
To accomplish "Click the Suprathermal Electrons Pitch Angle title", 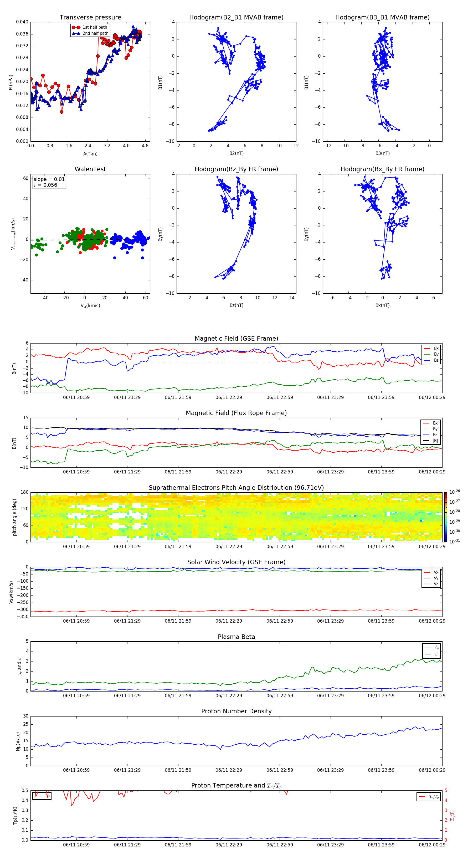I will pyautogui.click(x=236, y=488).
